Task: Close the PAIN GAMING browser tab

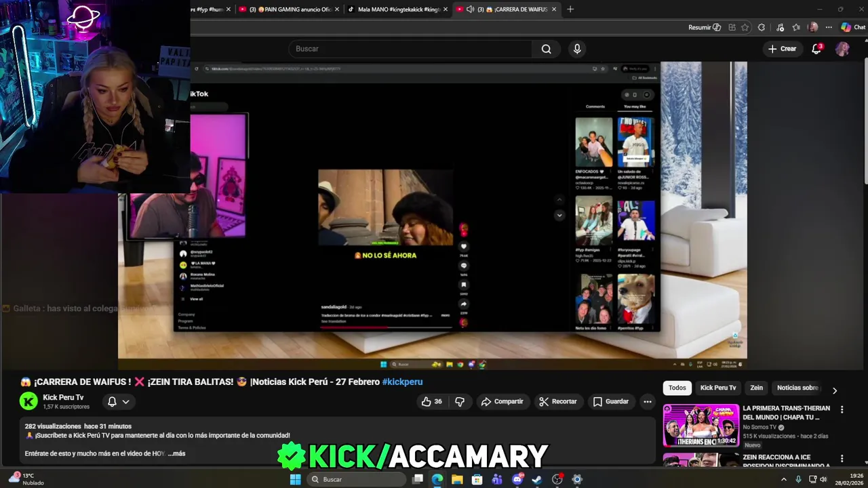Action: (336, 9)
